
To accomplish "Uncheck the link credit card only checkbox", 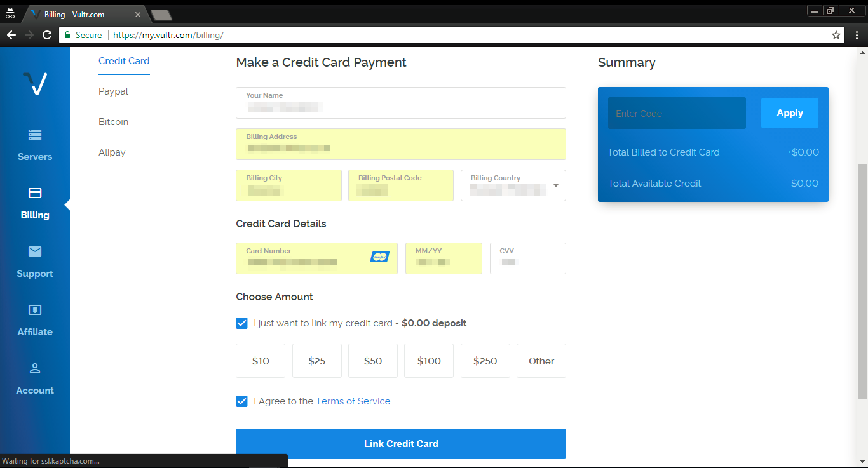I will 241,323.
